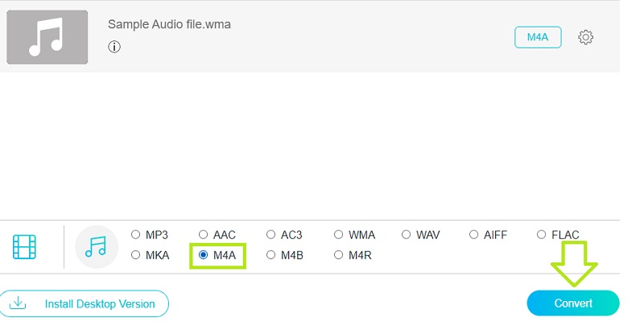Open settings gear for the audio file
The image size is (644, 322).
pyautogui.click(x=586, y=37)
